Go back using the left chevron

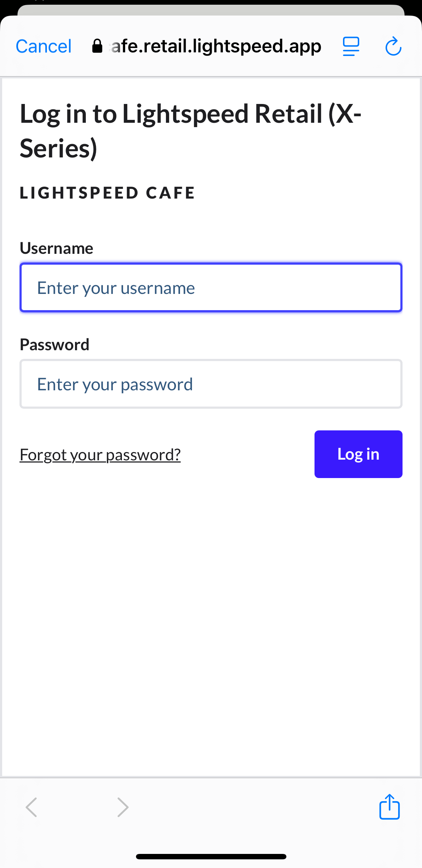(31, 807)
